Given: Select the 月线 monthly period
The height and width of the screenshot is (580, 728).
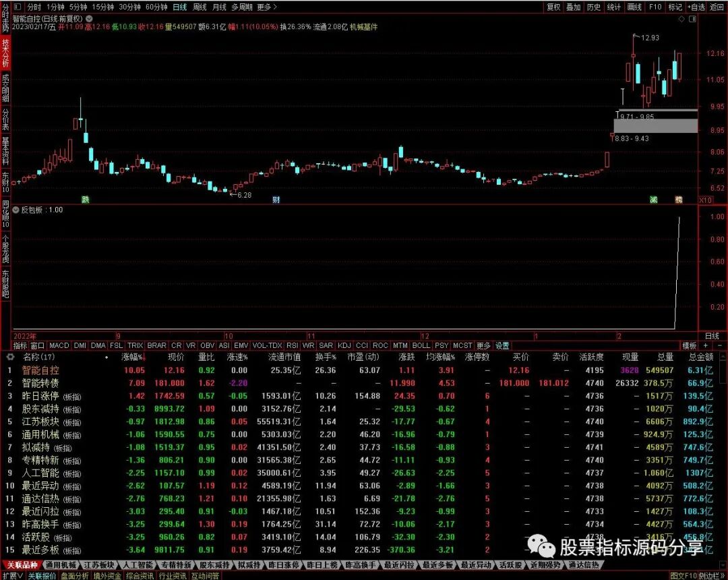Looking at the screenshot, I should point(219,7).
